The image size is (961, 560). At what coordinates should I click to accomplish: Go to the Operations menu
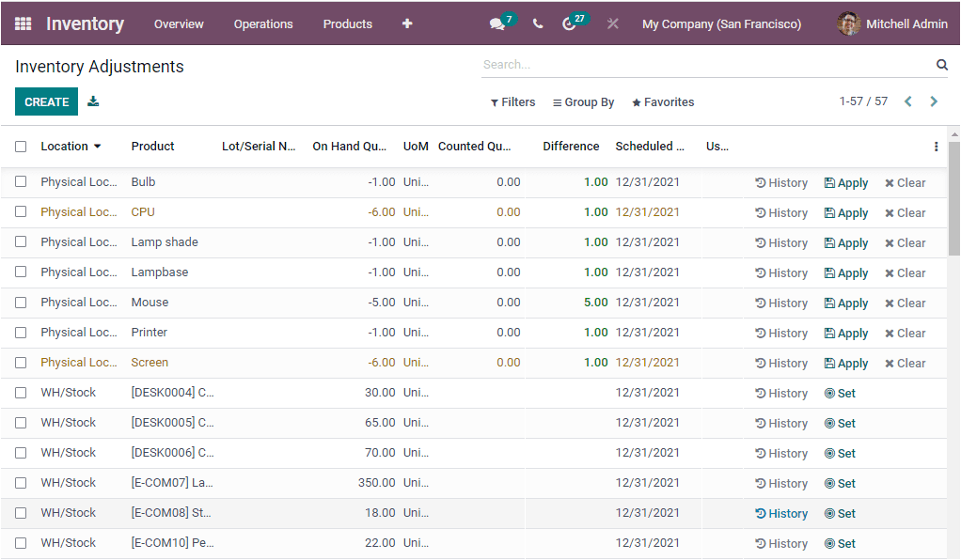pos(263,23)
